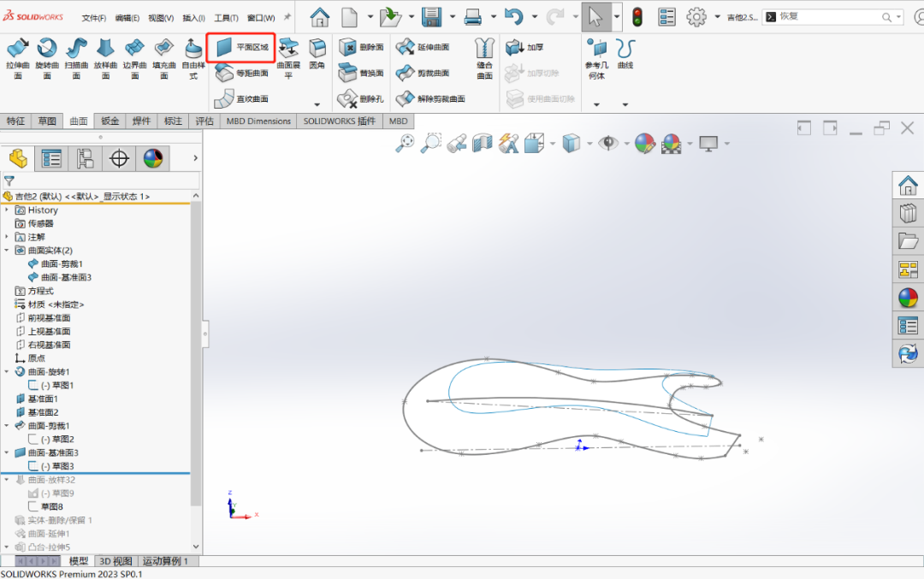Click the 直纹曲面 ruled surface tool
Image resolution: width=924 pixels, height=579 pixels.
pos(241,99)
